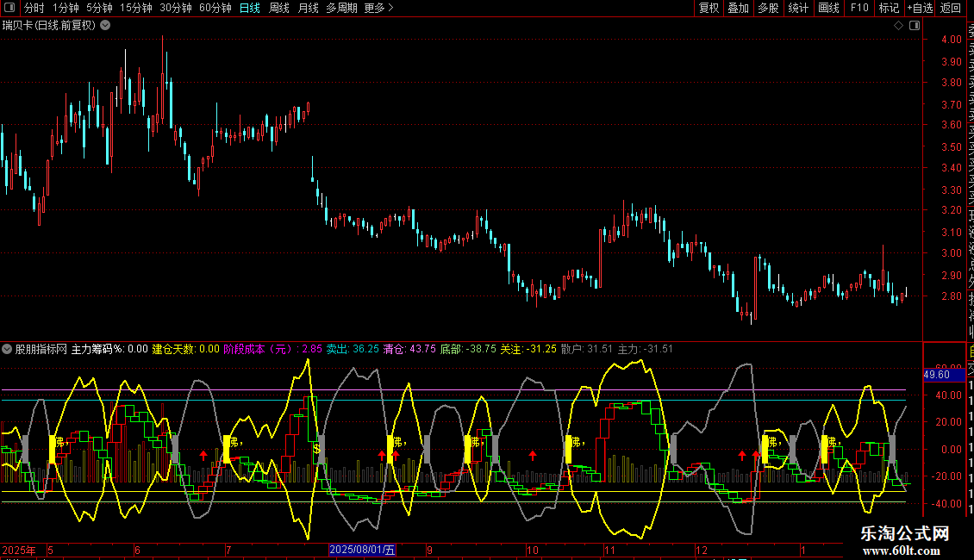Switch to the 60分钟 period tab
Screen dimensions: 974x560
point(215,8)
